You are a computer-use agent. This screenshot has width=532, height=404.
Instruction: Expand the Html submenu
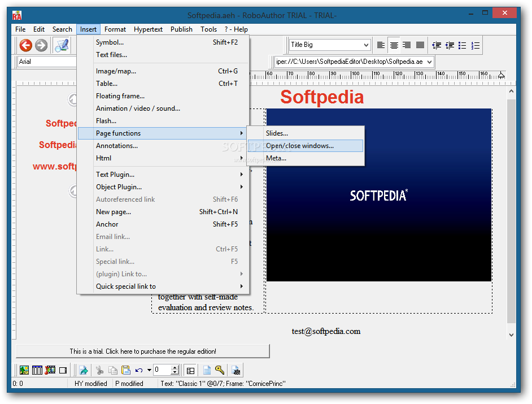[x=164, y=158]
